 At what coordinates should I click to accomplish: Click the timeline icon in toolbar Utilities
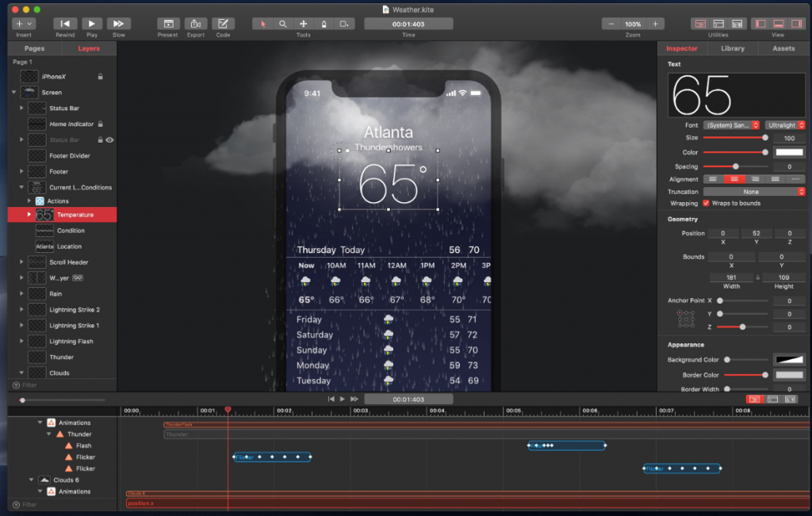click(700, 24)
